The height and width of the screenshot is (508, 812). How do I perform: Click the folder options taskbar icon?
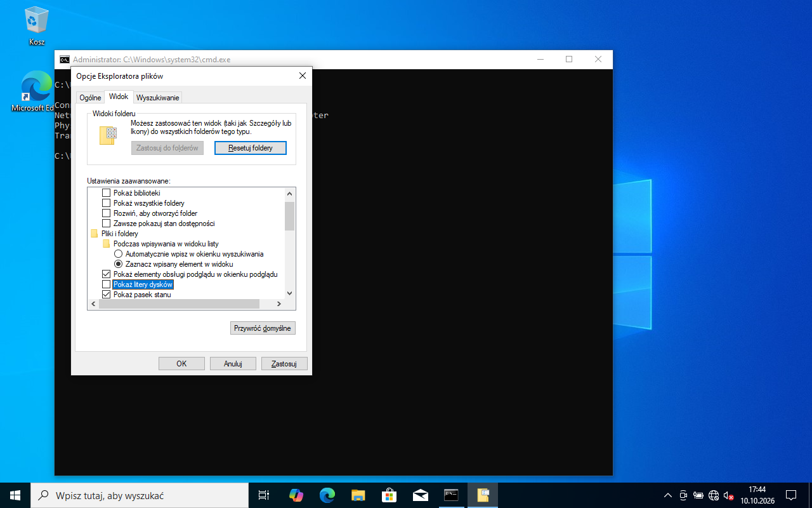coord(483,495)
